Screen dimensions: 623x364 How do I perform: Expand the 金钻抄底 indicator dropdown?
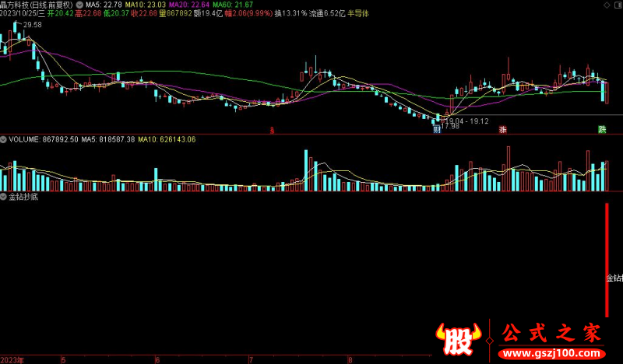[x=3, y=197]
